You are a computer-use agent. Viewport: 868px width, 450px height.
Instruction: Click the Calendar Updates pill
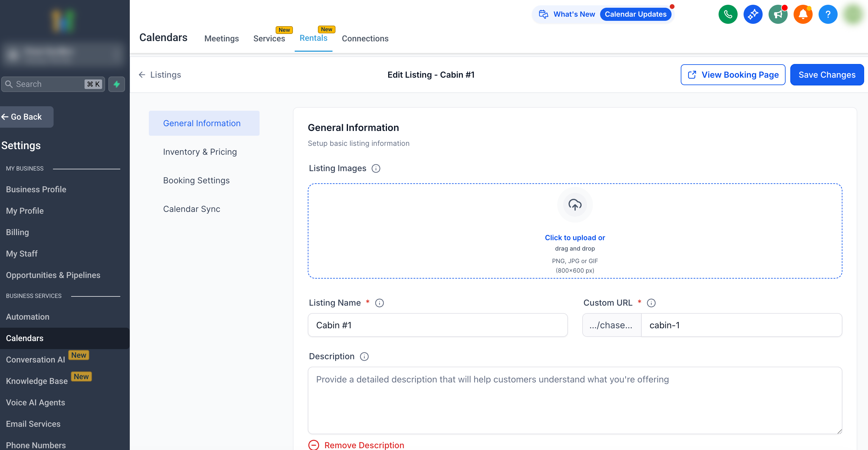(x=636, y=14)
